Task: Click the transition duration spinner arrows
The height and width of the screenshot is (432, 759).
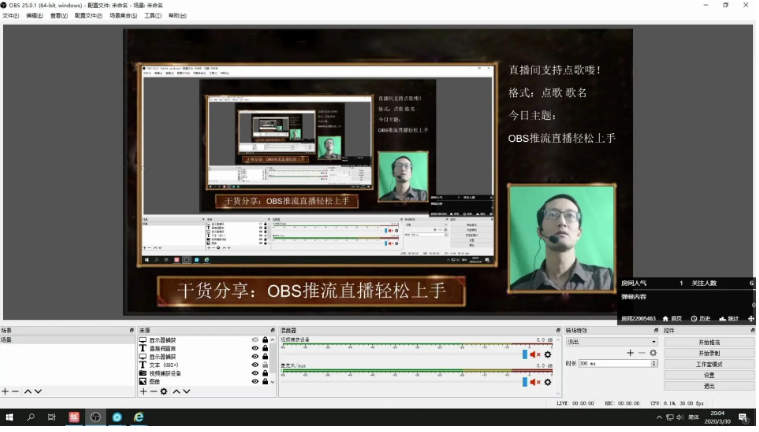Action: pyautogui.click(x=654, y=363)
